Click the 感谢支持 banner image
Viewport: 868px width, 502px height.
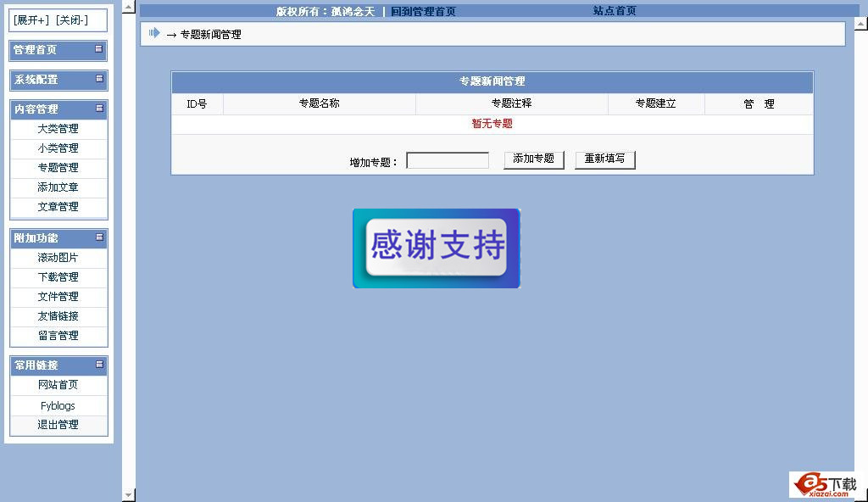click(x=437, y=248)
